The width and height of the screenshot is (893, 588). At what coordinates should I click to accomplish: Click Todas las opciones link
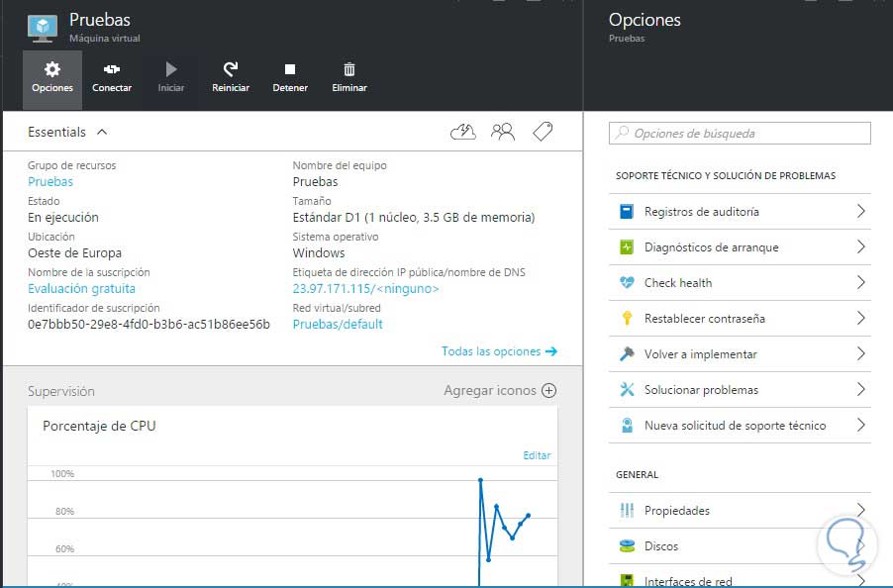(x=499, y=351)
